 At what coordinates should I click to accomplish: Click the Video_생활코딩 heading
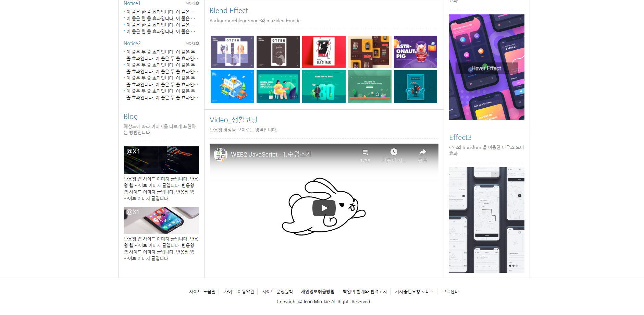pos(233,120)
